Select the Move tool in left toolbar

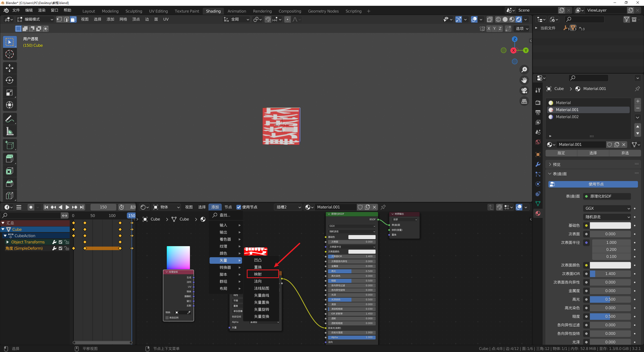(10, 68)
